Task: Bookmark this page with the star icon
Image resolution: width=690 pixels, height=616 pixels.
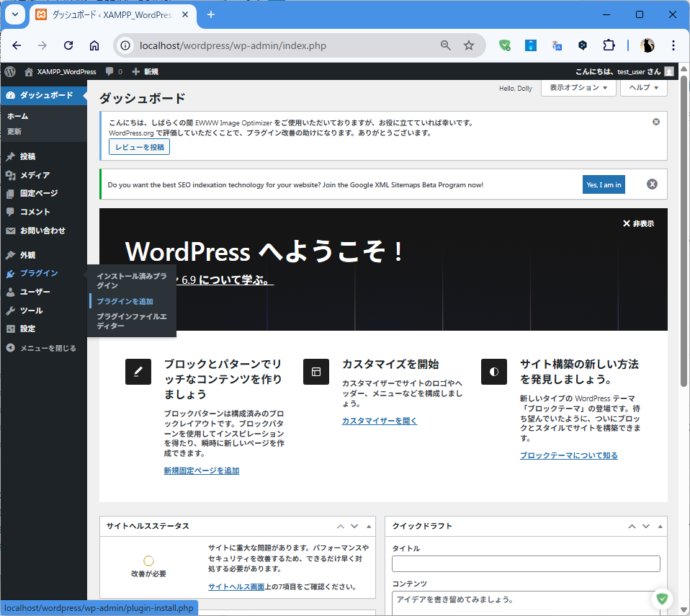Action: [x=469, y=45]
